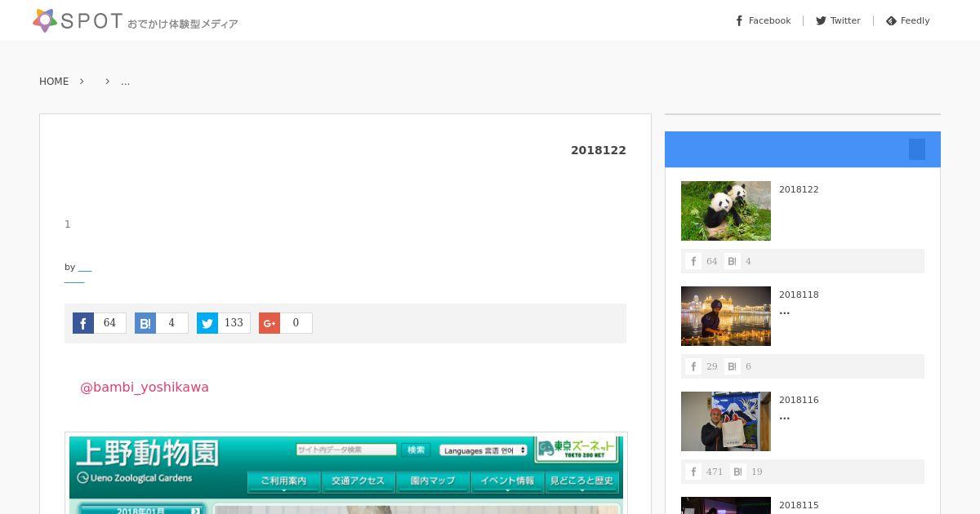Click the ご利用案内 tab in zoo screenshot
This screenshot has width=980, height=514.
283,481
